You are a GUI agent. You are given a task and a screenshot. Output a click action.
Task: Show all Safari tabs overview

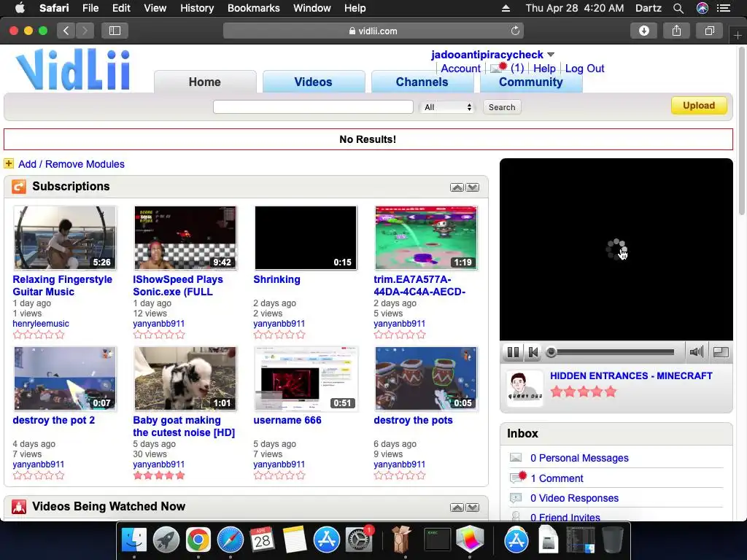tap(709, 31)
